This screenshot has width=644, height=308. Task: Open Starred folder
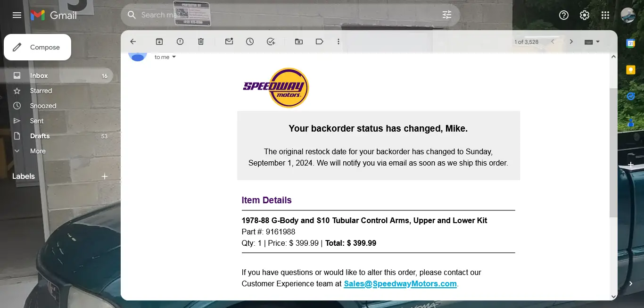pos(57,91)
